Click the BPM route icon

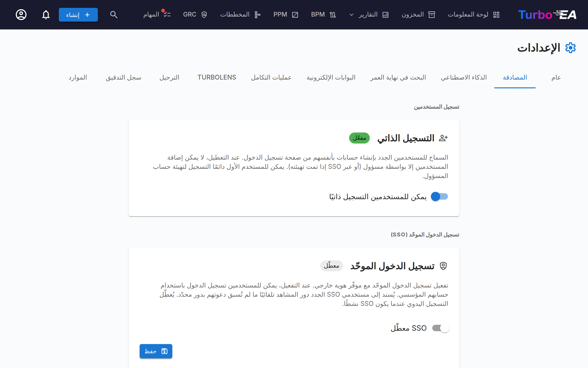pyautogui.click(x=333, y=14)
